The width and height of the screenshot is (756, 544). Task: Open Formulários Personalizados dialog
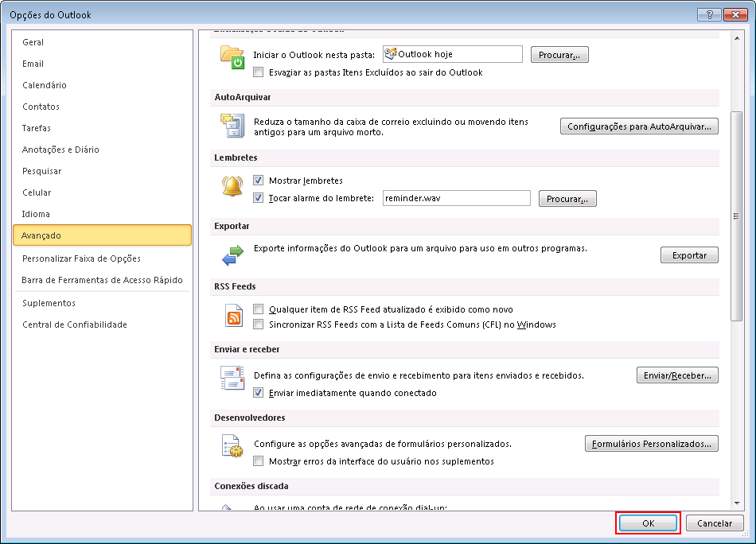click(x=652, y=443)
